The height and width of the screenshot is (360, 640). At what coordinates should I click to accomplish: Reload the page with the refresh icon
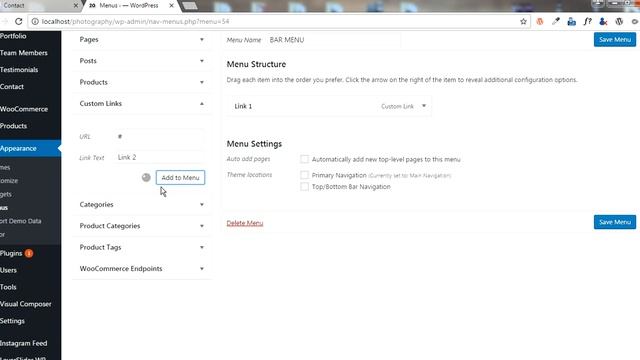(18, 21)
